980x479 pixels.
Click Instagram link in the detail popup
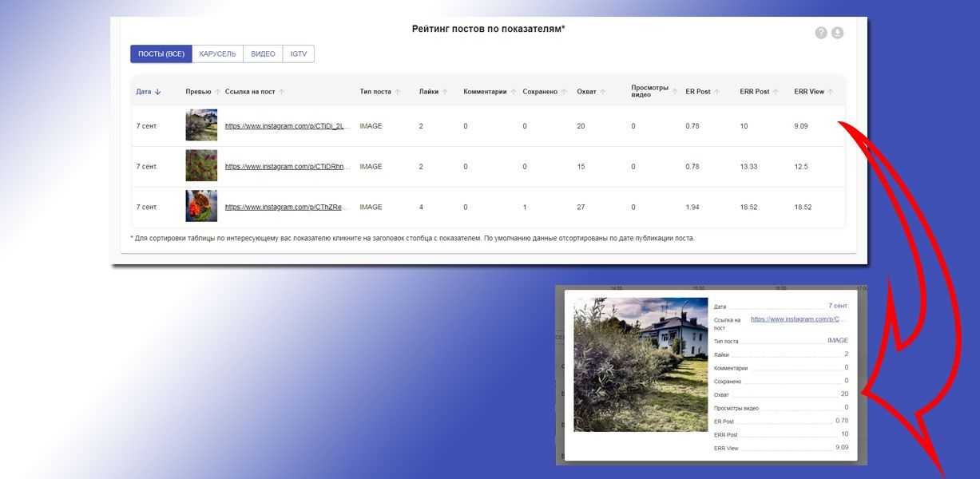pyautogui.click(x=797, y=319)
